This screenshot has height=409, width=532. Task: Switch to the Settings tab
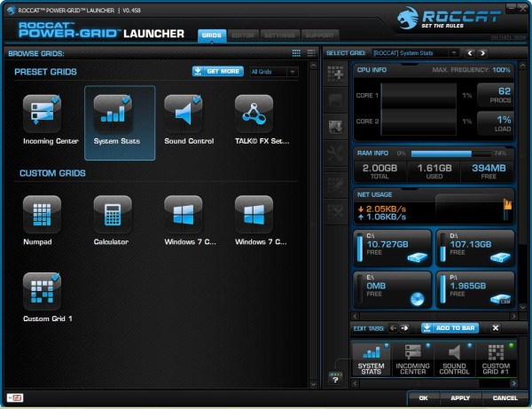(280, 35)
